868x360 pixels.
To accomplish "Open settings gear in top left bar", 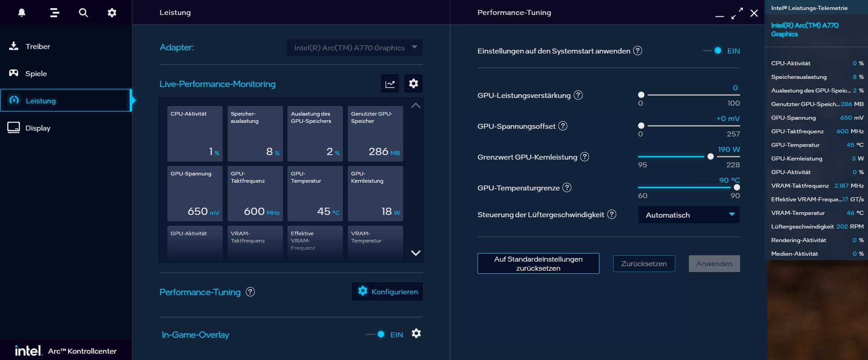I will (x=112, y=13).
